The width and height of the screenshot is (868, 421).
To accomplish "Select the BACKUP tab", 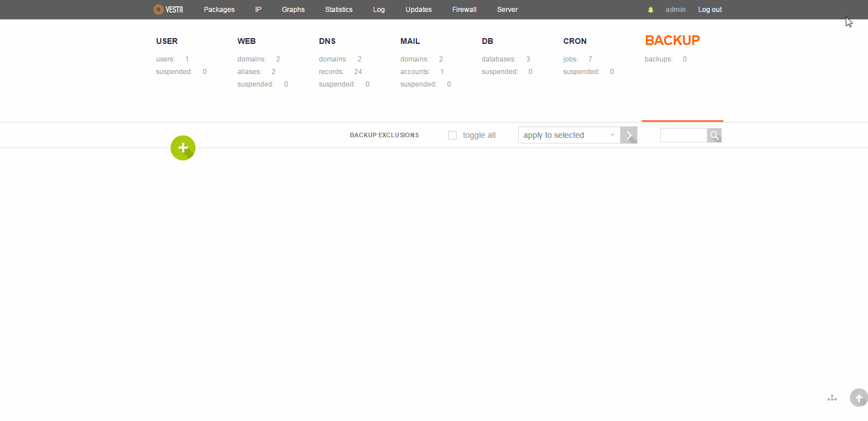I will 673,40.
